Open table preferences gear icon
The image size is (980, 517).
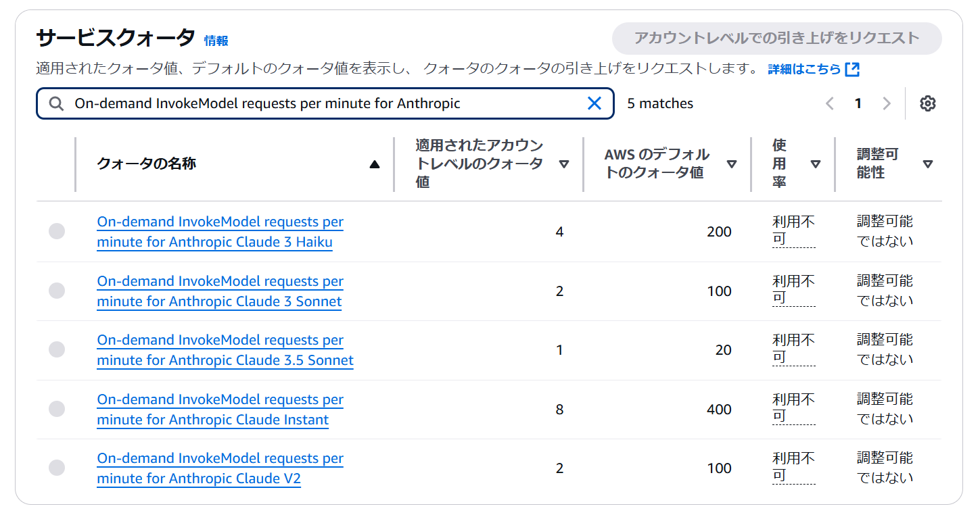(x=927, y=103)
